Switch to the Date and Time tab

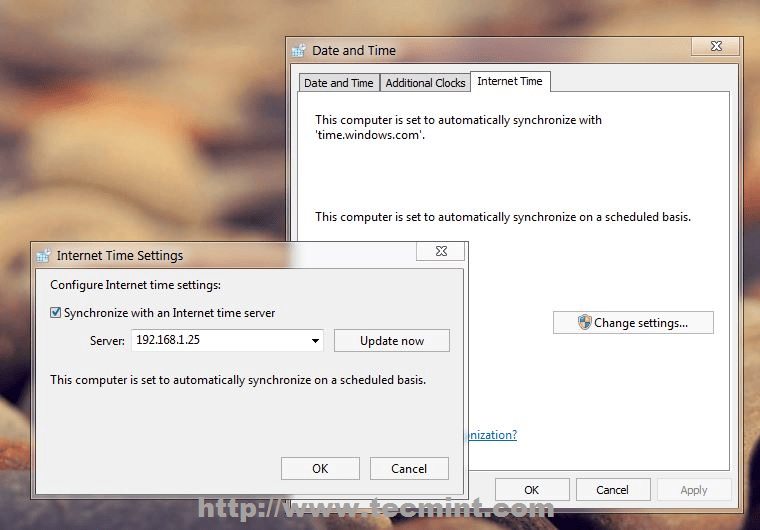point(338,83)
